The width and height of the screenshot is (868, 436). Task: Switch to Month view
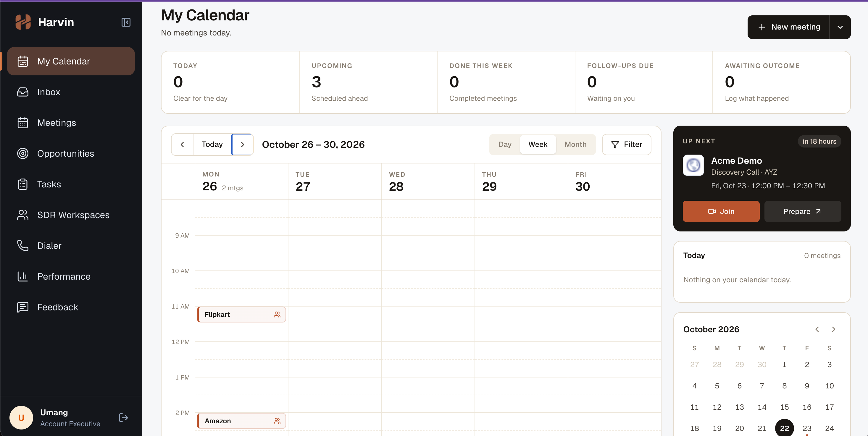pos(575,145)
